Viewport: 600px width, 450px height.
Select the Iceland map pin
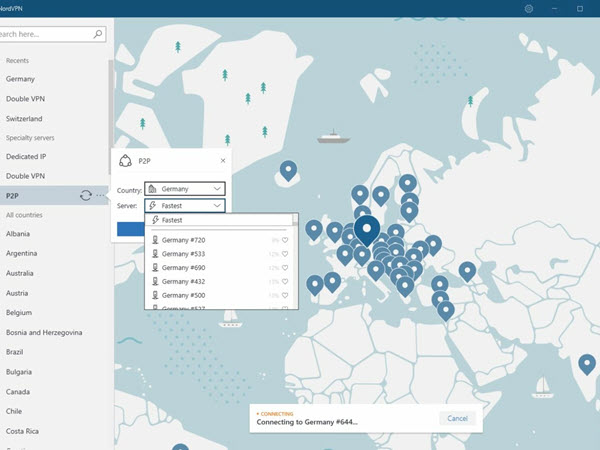[288, 170]
